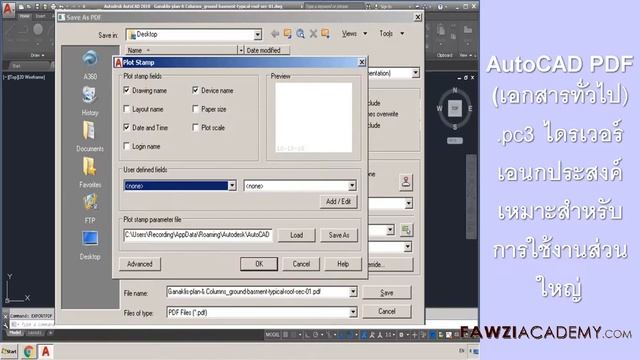The height and width of the screenshot is (360, 640).
Task: Open the Favorites folder in sidebar
Action: pyautogui.click(x=90, y=173)
